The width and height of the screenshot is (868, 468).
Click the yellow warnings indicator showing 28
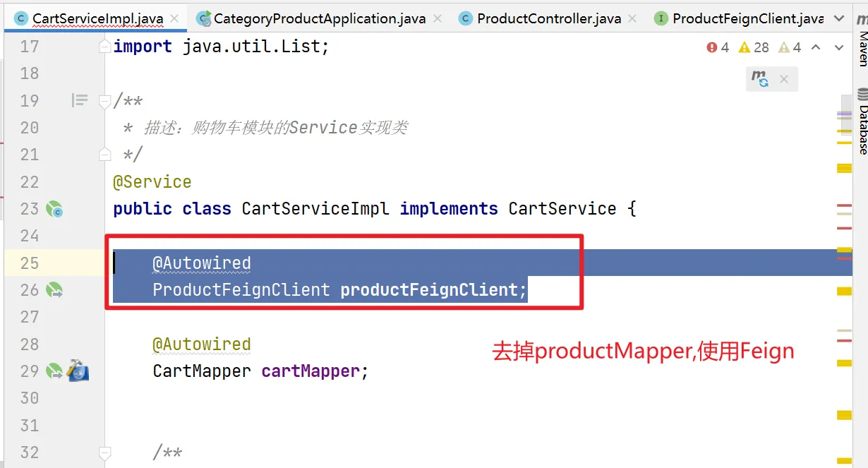coord(753,47)
